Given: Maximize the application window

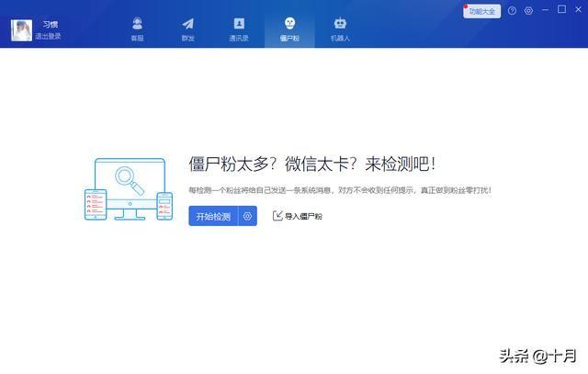Looking at the screenshot, I should click(561, 9).
